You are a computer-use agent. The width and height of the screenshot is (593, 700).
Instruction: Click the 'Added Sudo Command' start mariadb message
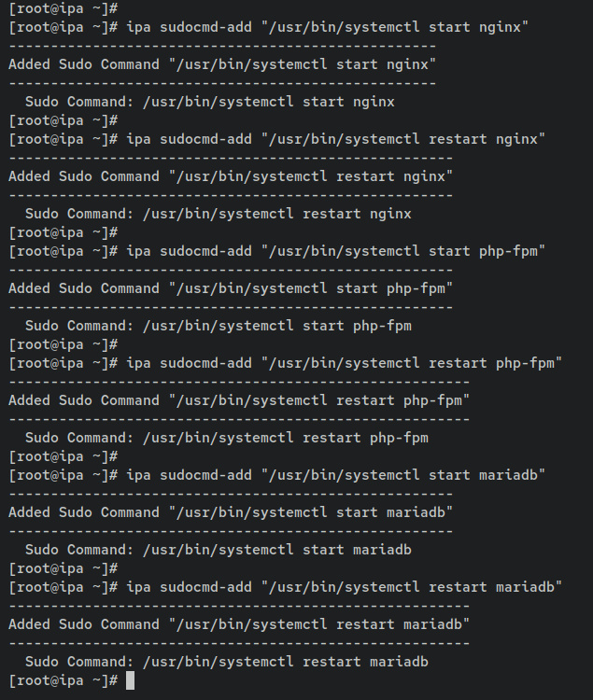pyautogui.click(x=231, y=512)
